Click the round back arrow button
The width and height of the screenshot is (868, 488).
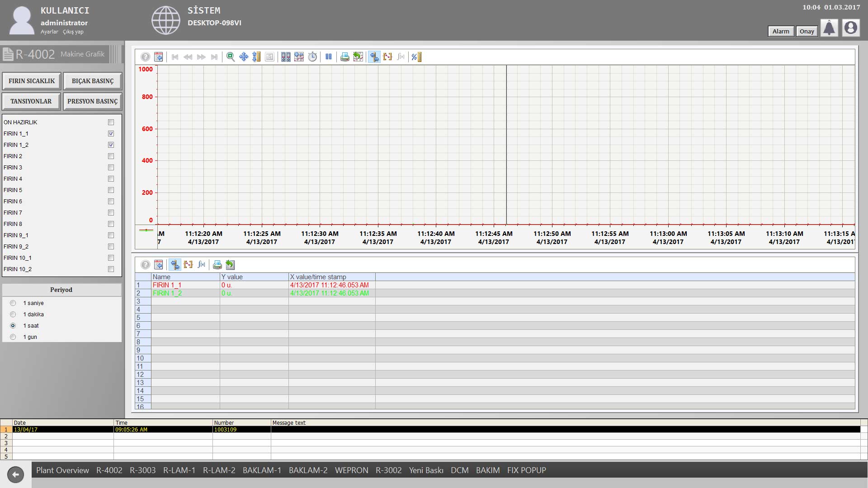click(x=16, y=474)
